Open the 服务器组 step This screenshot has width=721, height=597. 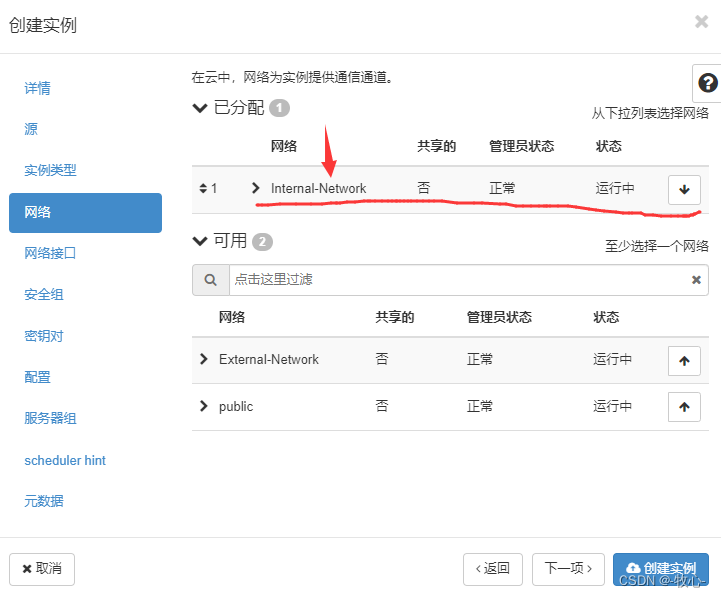click(x=50, y=418)
